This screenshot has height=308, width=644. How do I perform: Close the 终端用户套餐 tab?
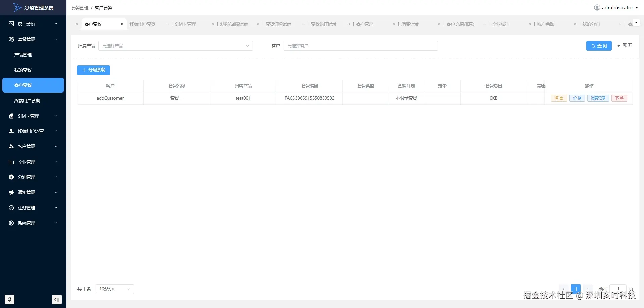(167, 24)
